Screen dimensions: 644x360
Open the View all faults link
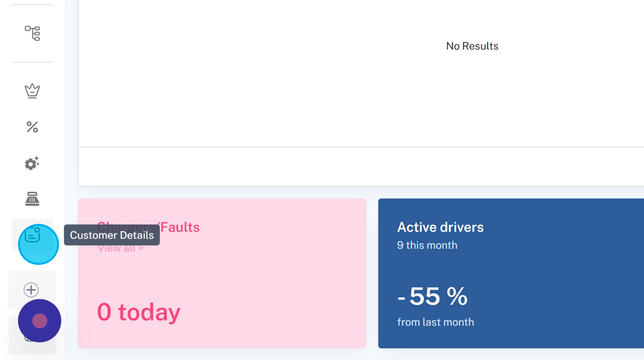click(x=120, y=248)
